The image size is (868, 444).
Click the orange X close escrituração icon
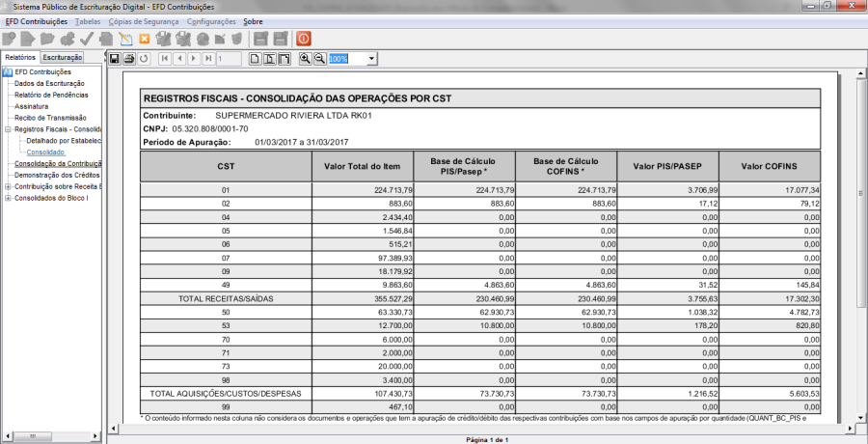point(144,39)
